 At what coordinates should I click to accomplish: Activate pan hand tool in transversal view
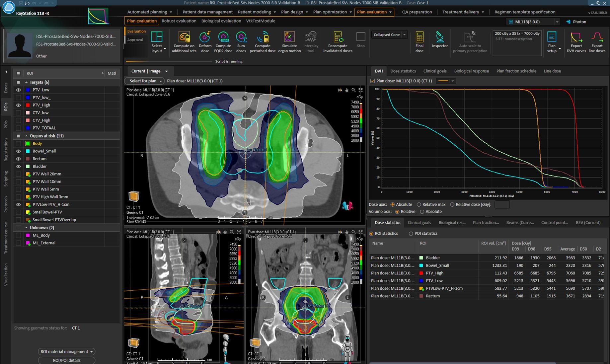pos(347,90)
